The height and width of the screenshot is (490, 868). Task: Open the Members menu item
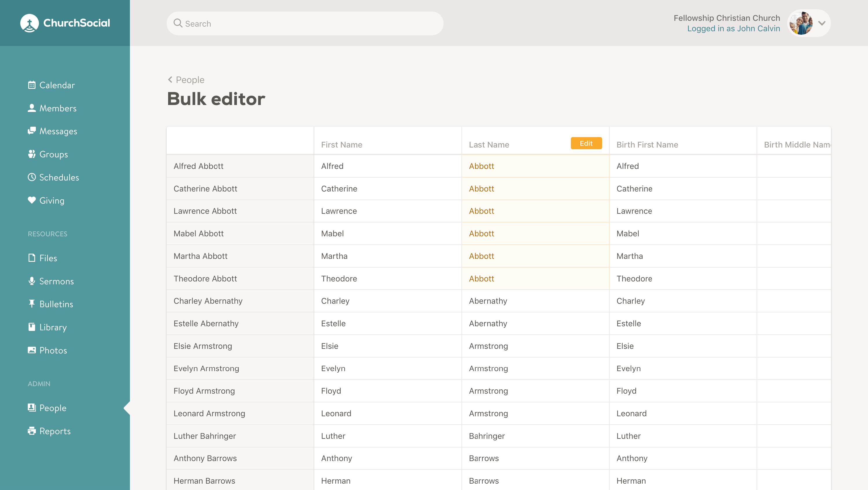click(58, 108)
